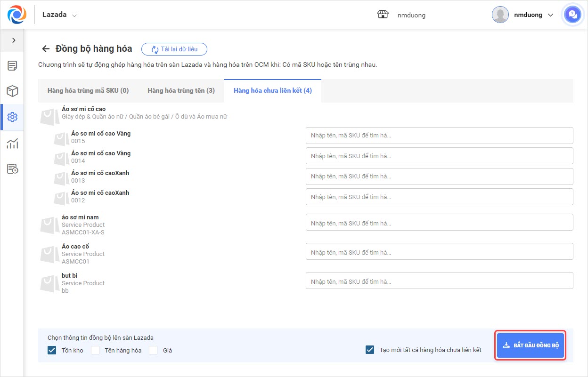Image resolution: width=588 pixels, height=377 pixels.
Task: Expand the nmduong user account menu
Action: tap(523, 15)
